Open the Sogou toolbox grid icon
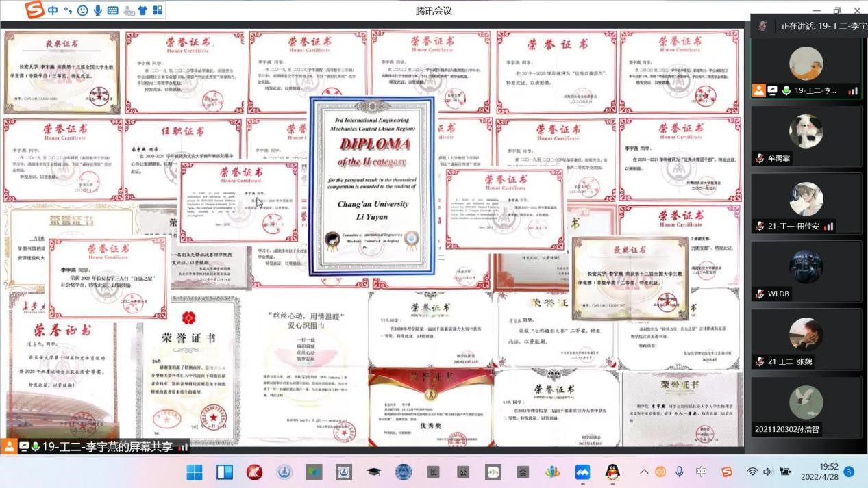The image size is (868, 488). (x=158, y=10)
